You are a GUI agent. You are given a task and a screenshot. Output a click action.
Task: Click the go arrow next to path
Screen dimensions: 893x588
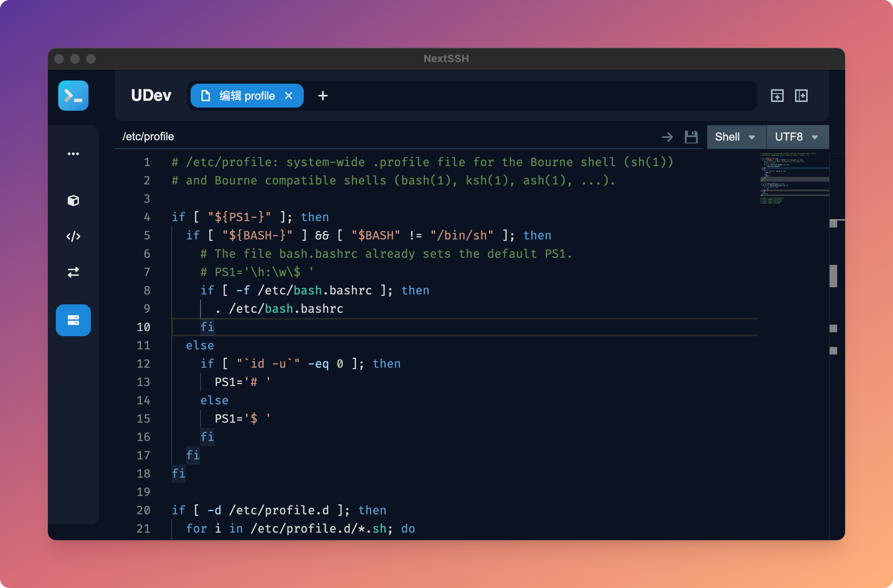[x=667, y=137]
